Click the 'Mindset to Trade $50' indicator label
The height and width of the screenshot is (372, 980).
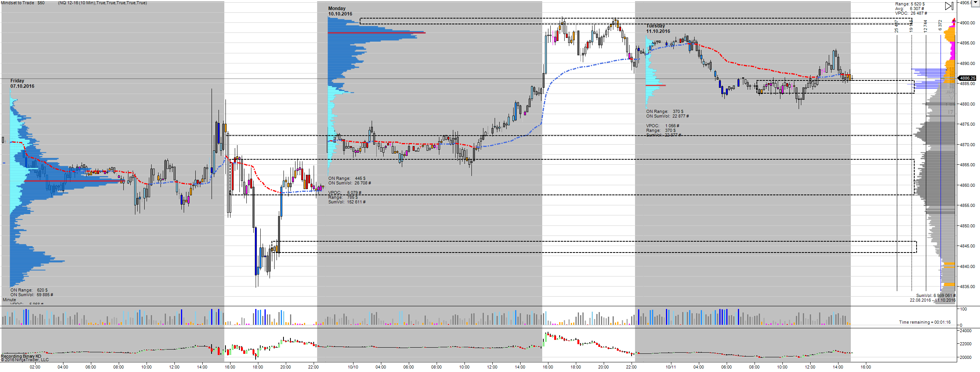click(x=23, y=3)
